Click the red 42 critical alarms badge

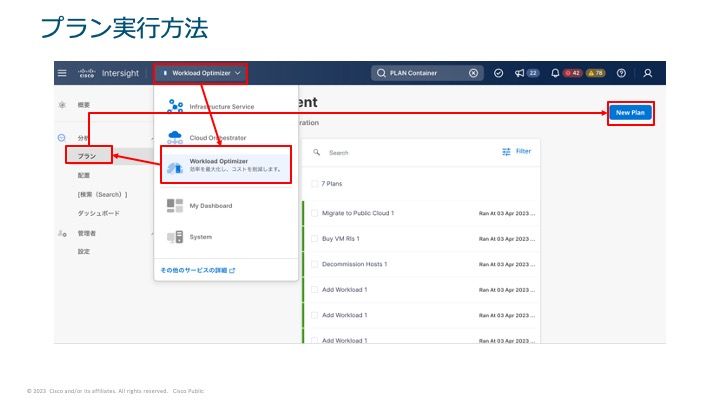(572, 73)
